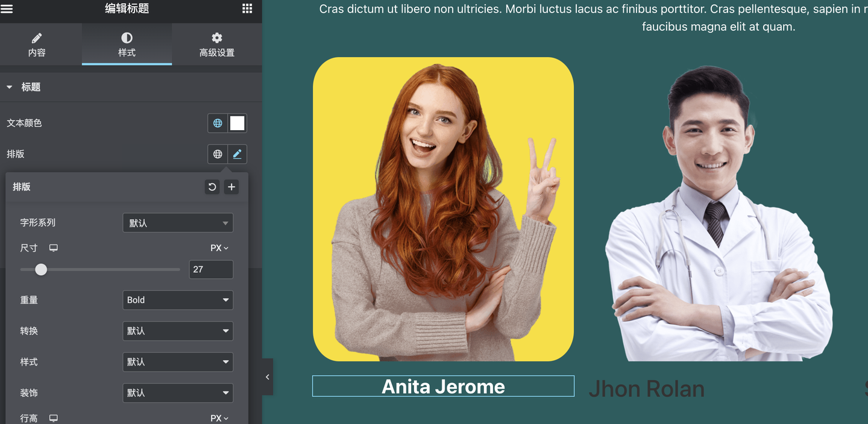Image resolution: width=868 pixels, height=424 pixels.
Task: Select the Anita Jerome heading
Action: point(443,386)
